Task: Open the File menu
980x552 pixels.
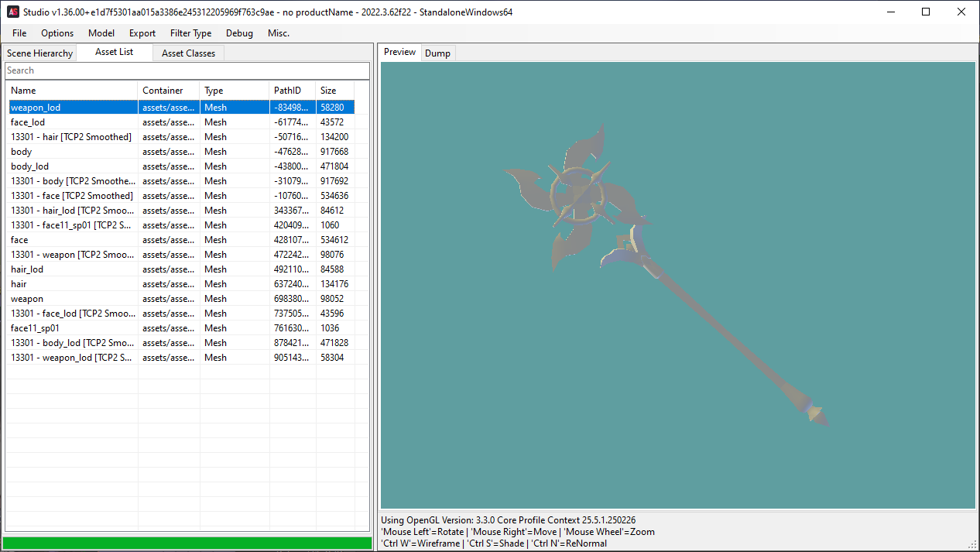Action: point(19,33)
